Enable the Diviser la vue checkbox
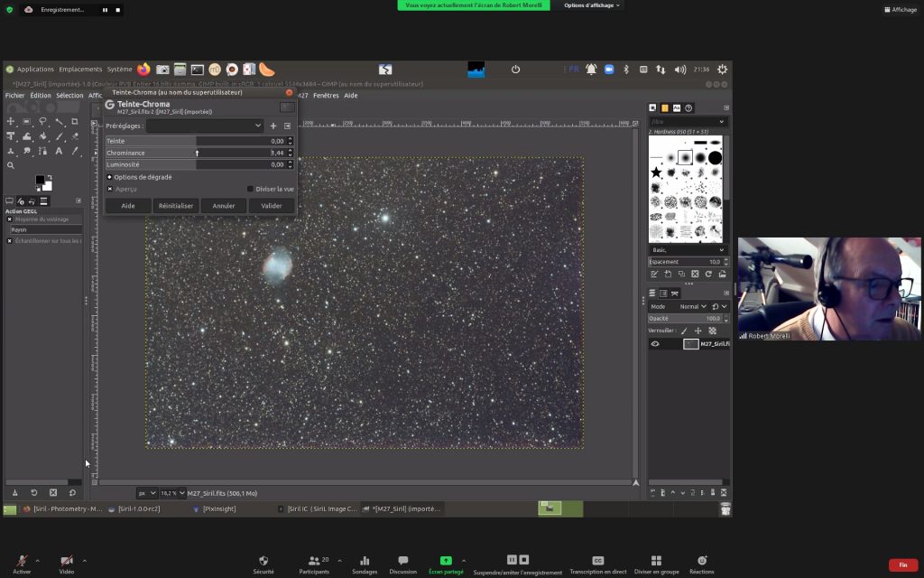Image resolution: width=924 pixels, height=578 pixels. coord(251,190)
